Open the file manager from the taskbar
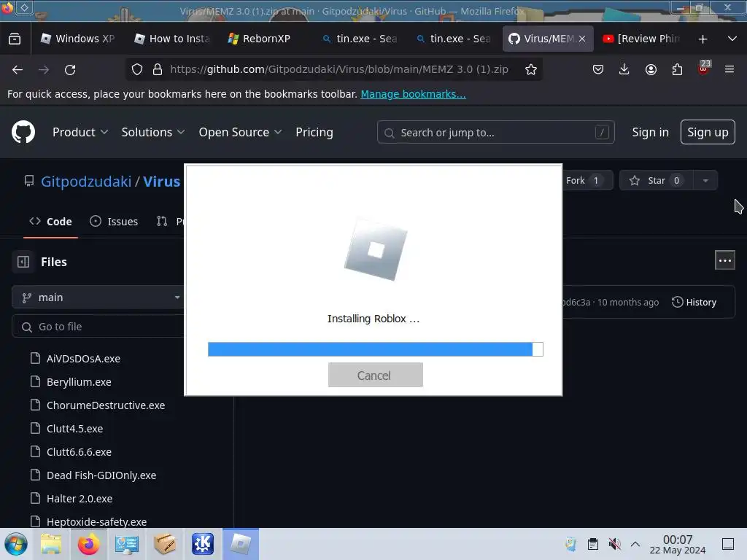Image resolution: width=747 pixels, height=560 pixels. pyautogui.click(x=51, y=544)
